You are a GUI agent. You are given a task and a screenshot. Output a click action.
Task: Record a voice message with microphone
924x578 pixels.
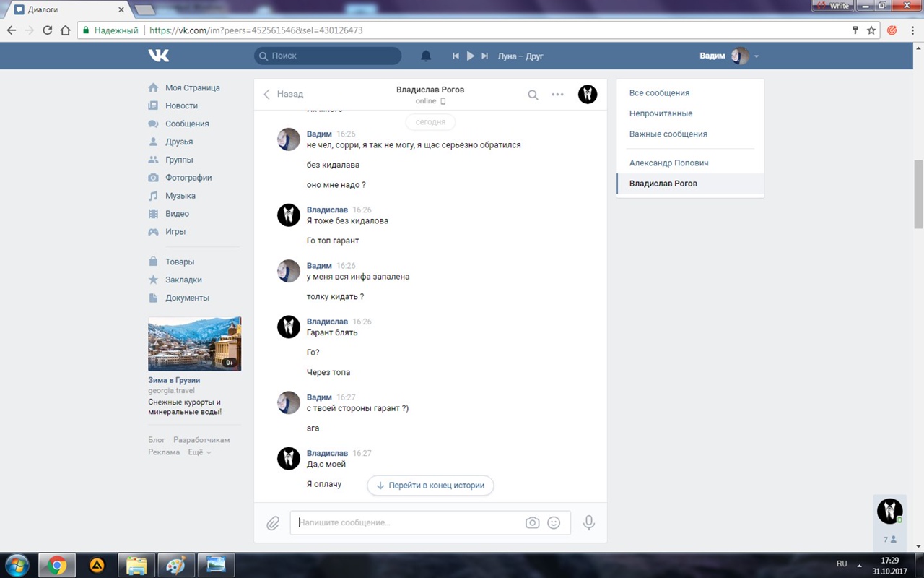pos(589,522)
